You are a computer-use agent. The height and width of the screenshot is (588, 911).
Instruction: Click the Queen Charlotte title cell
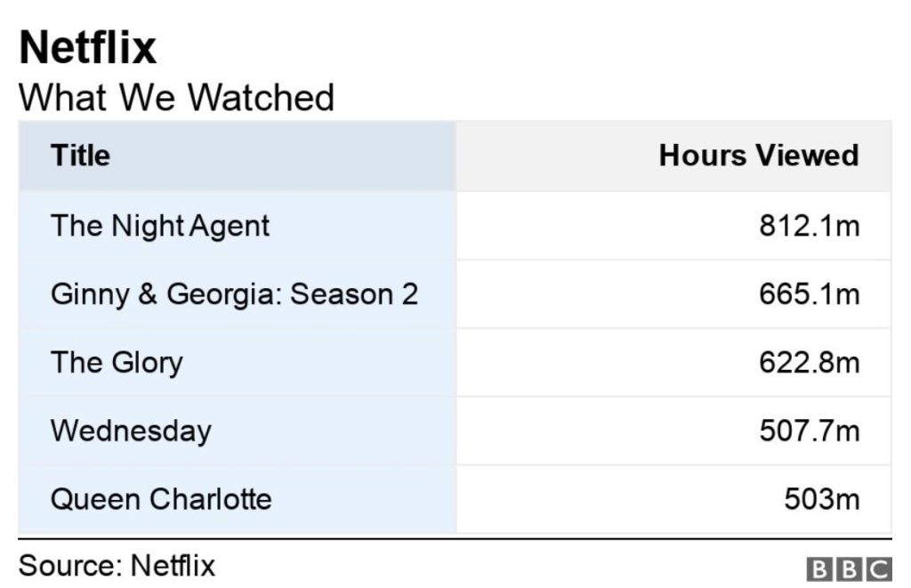[x=237, y=499]
